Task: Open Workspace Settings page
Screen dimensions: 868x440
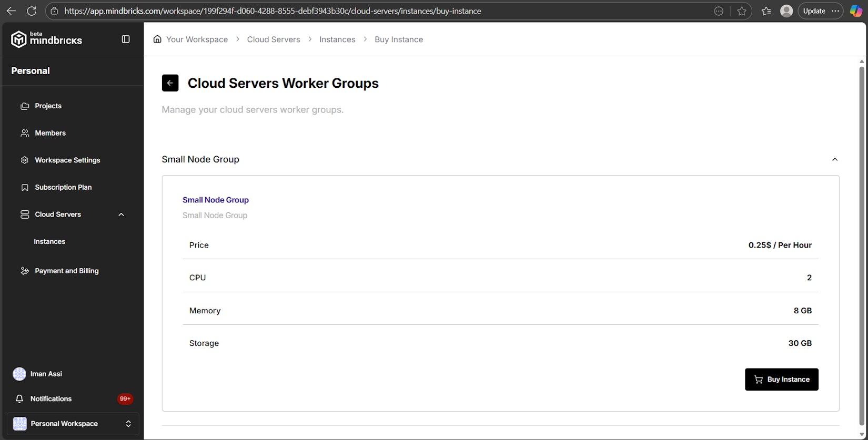Action: tap(67, 160)
